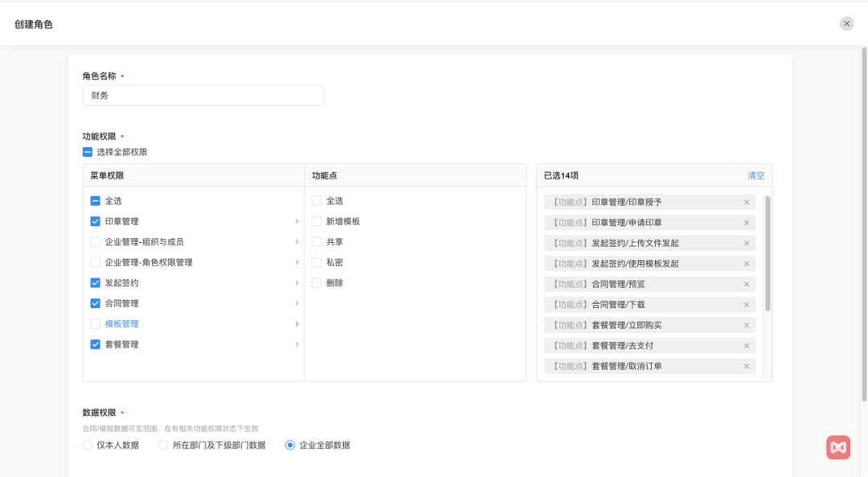
Task: Uncheck 合同管理 menu permission
Action: point(95,303)
